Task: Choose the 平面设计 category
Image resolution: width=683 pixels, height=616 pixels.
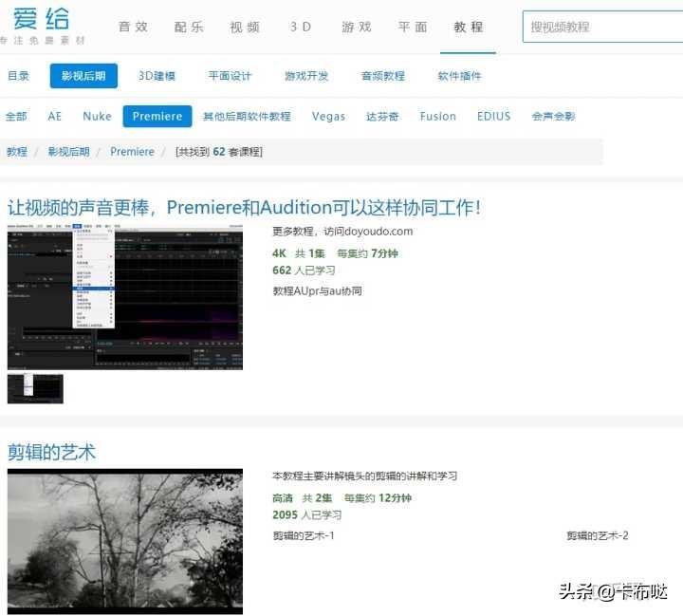Action: 230,76
